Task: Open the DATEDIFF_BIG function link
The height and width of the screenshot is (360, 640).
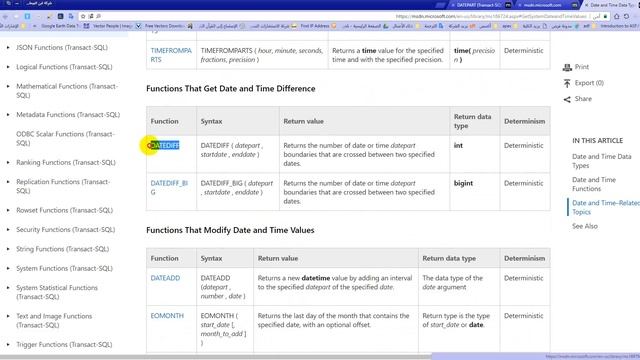Action: click(x=169, y=188)
